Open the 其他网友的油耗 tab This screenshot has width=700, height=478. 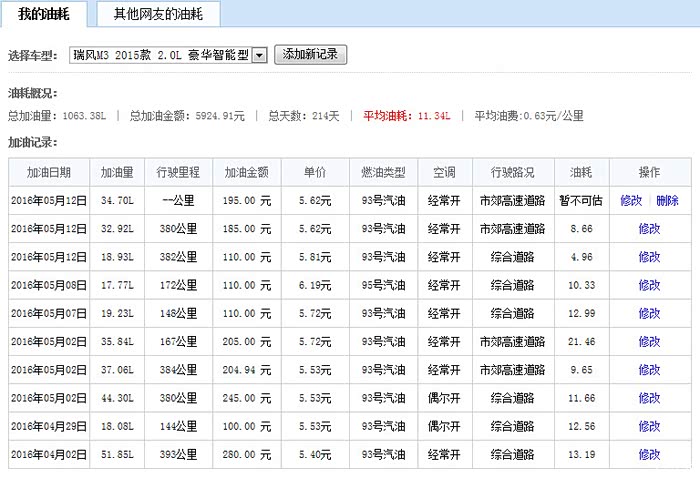[x=159, y=14]
